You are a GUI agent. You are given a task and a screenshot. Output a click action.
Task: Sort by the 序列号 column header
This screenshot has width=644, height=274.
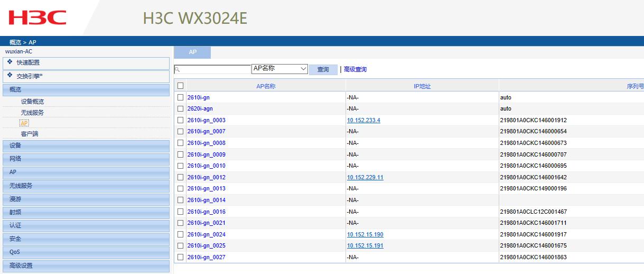point(635,86)
